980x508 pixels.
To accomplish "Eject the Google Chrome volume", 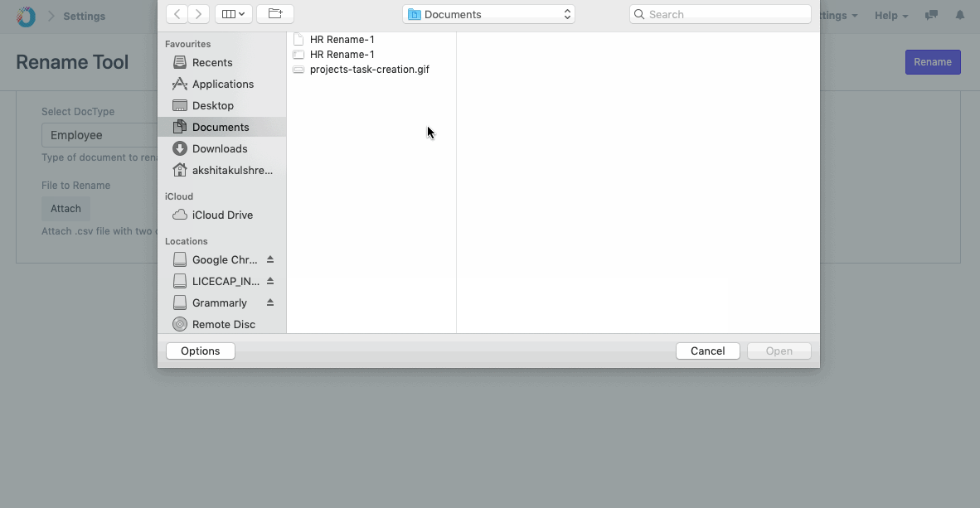I will (x=270, y=259).
